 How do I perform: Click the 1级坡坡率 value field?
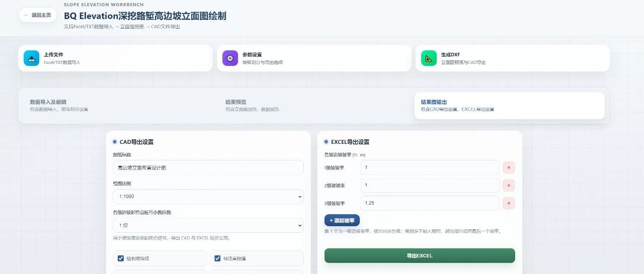click(x=430, y=167)
